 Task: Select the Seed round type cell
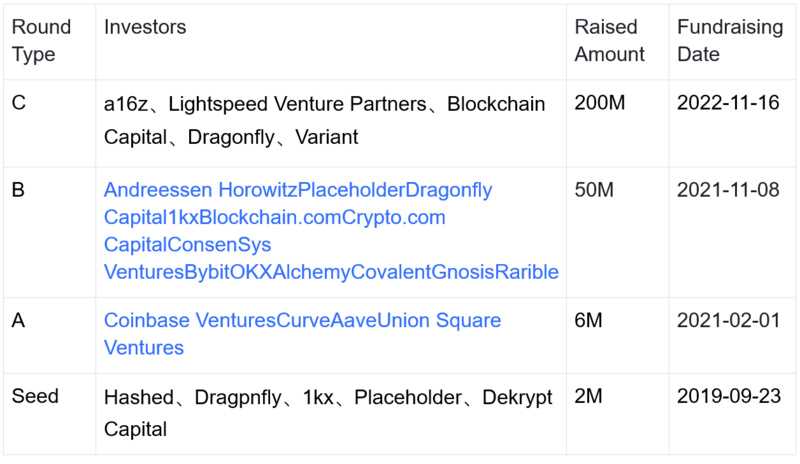tap(35, 396)
